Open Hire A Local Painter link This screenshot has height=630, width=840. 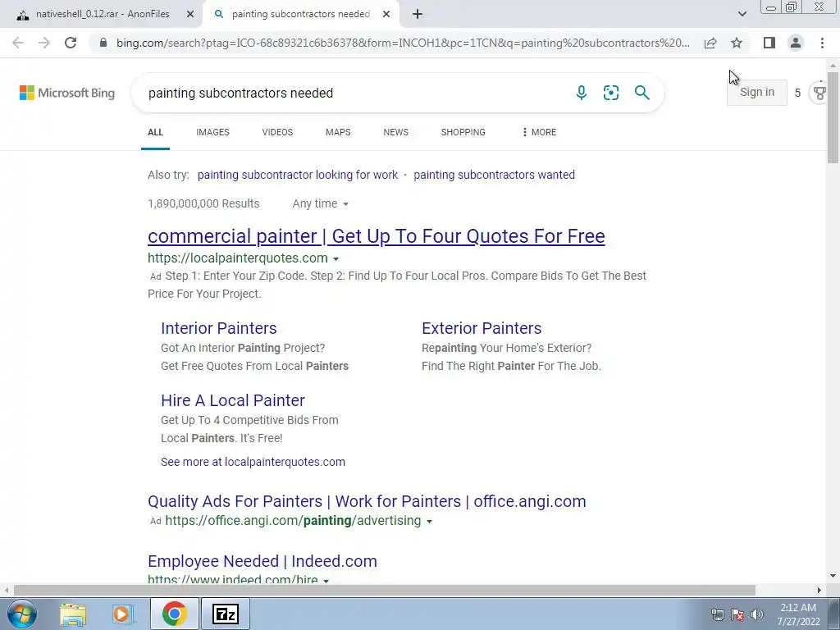(232, 400)
